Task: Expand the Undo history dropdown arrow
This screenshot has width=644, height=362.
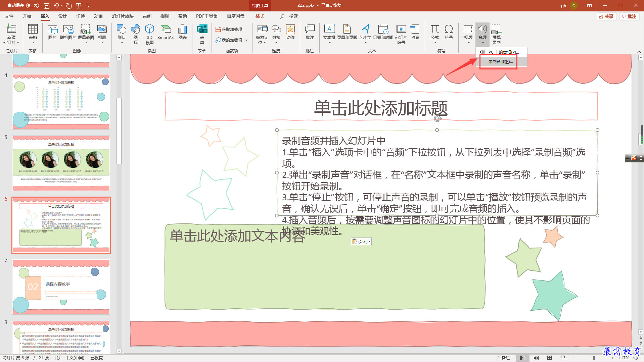Action: click(x=62, y=6)
